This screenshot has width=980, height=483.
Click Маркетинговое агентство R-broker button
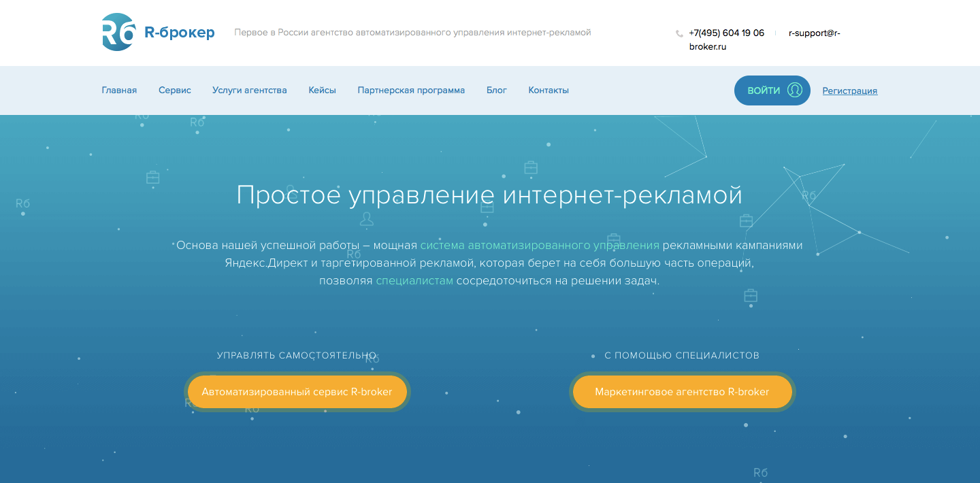682,392
